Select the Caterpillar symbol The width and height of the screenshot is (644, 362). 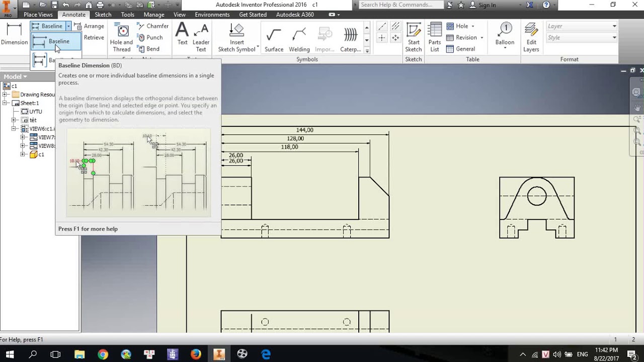coord(350,39)
